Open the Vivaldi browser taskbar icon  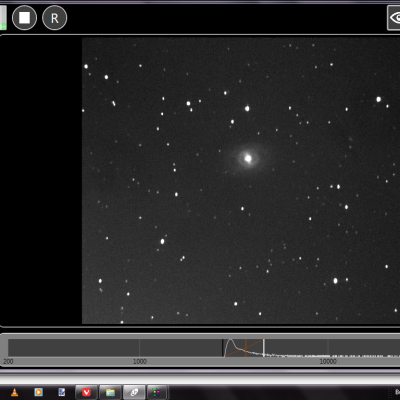(x=86, y=392)
